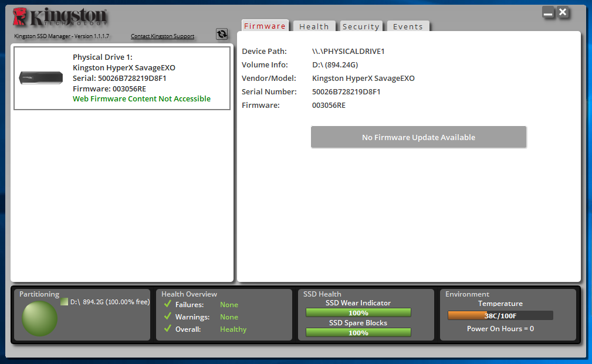The height and width of the screenshot is (364, 592).
Task: Click the Health Overview panel heading
Action: [189, 294]
